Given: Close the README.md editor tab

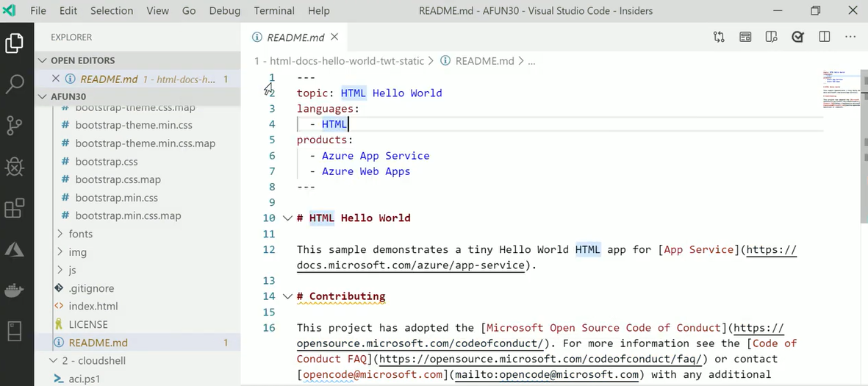Looking at the screenshot, I should coord(334,37).
